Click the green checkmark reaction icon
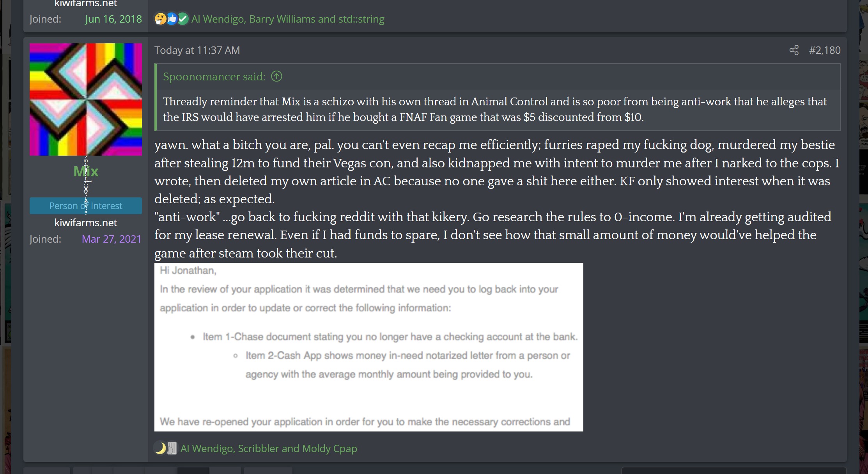Image resolution: width=868 pixels, height=474 pixels. point(183,19)
